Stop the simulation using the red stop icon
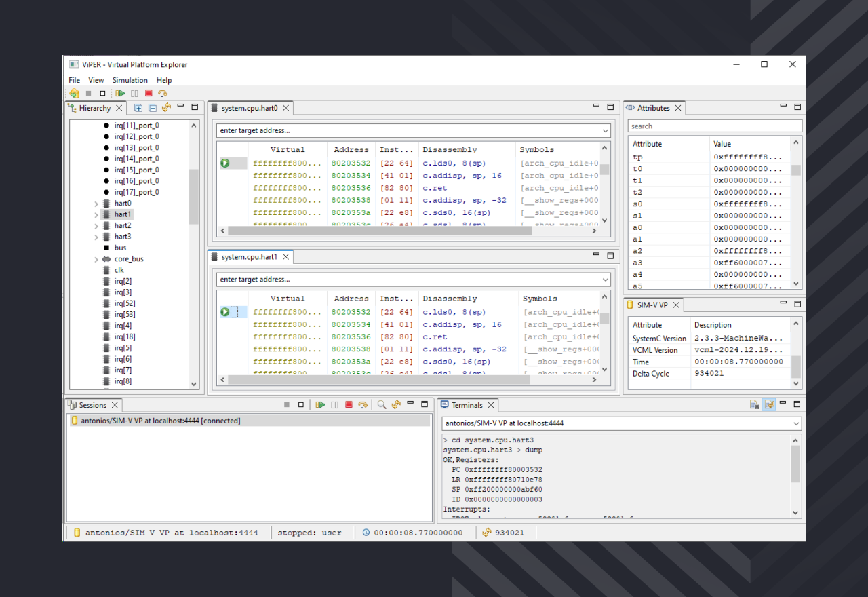The height and width of the screenshot is (597, 868). (x=148, y=93)
